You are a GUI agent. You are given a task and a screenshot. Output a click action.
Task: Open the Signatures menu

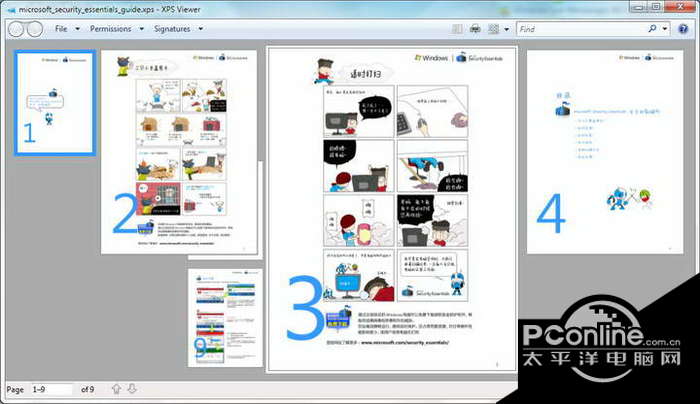(172, 29)
